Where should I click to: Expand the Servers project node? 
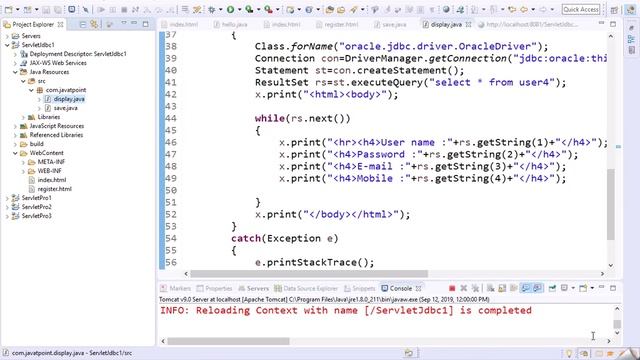[7, 36]
